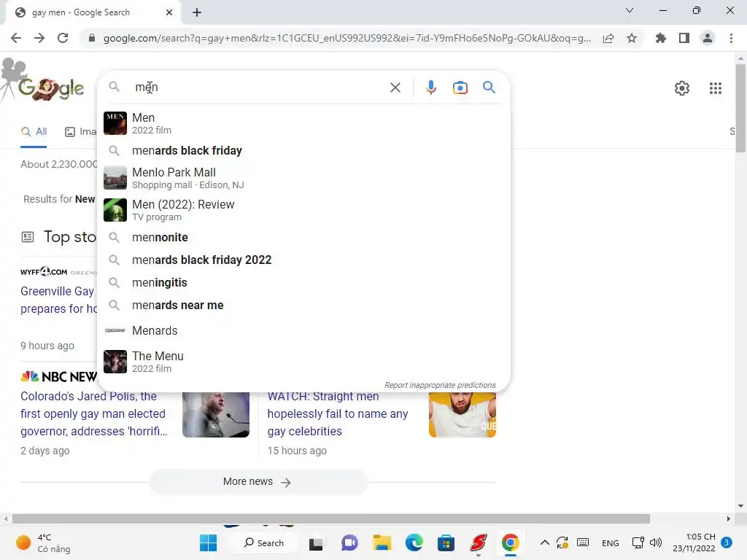Viewport: 747px width, 560px height.
Task: Open the Chat app on taskbar
Action: [x=349, y=542]
